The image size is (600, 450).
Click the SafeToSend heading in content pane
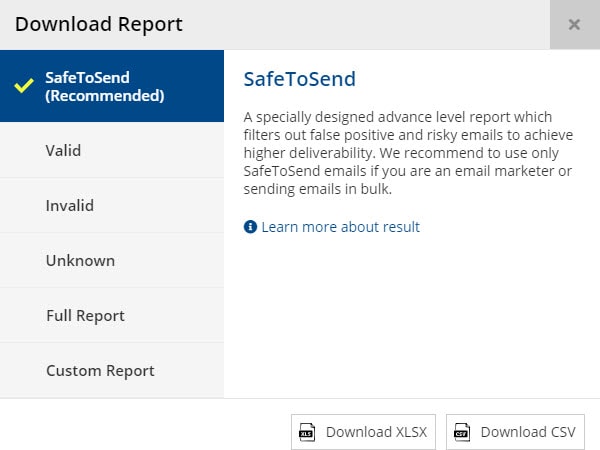(x=300, y=78)
